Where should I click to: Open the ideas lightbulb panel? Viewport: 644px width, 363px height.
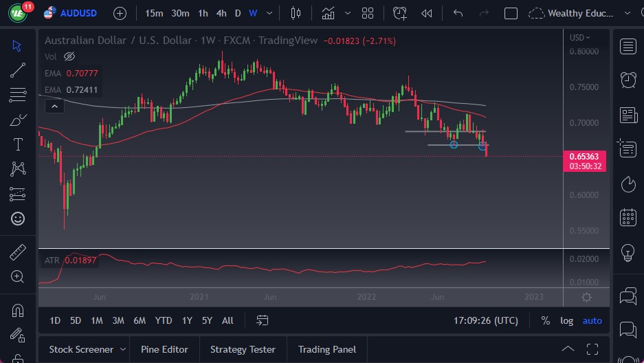628,252
